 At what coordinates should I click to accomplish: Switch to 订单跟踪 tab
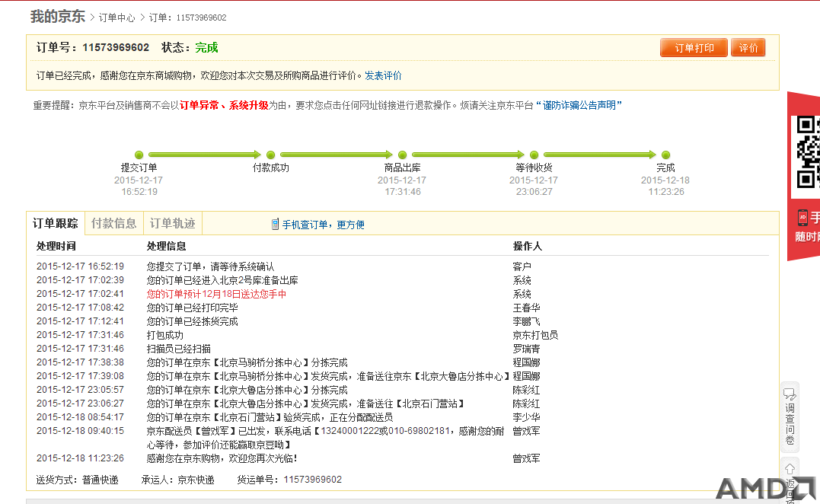tap(56, 223)
